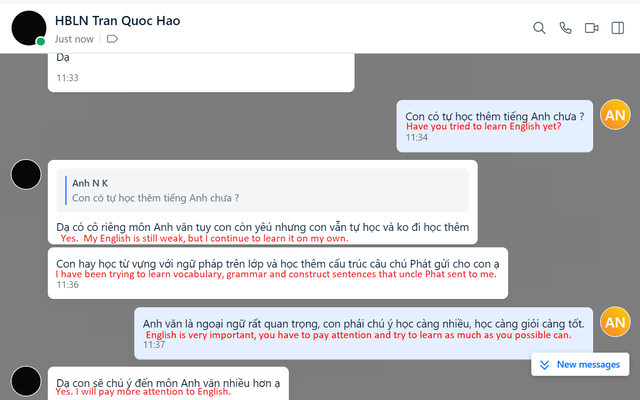The image size is (640, 400).
Task: Click the 'Just now' status text
Action: [x=74, y=39]
